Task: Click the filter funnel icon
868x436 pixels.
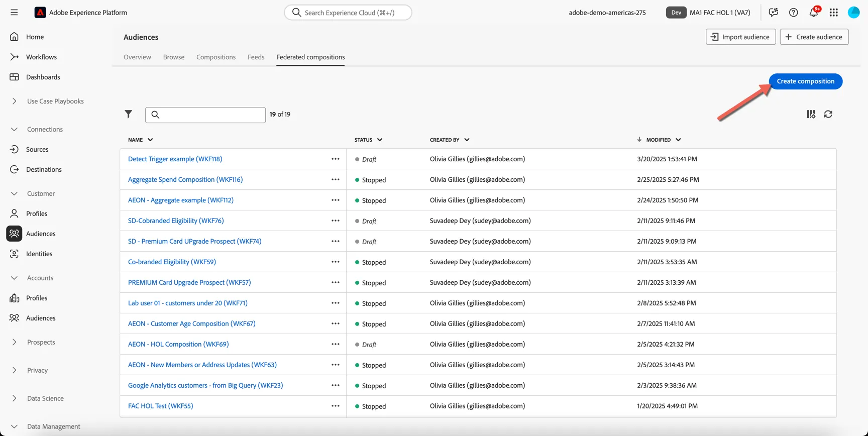Action: pos(129,115)
